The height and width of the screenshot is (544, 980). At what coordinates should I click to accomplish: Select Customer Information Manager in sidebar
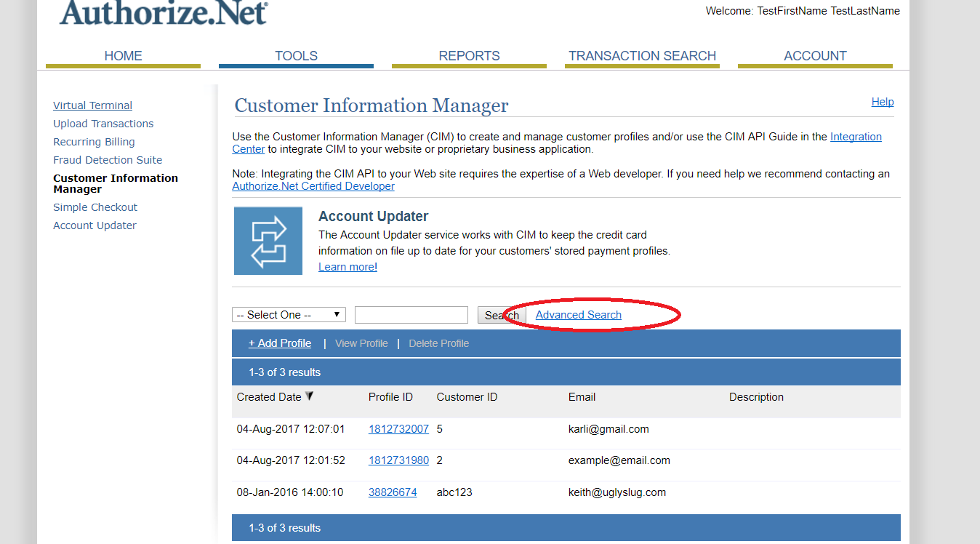click(x=116, y=183)
